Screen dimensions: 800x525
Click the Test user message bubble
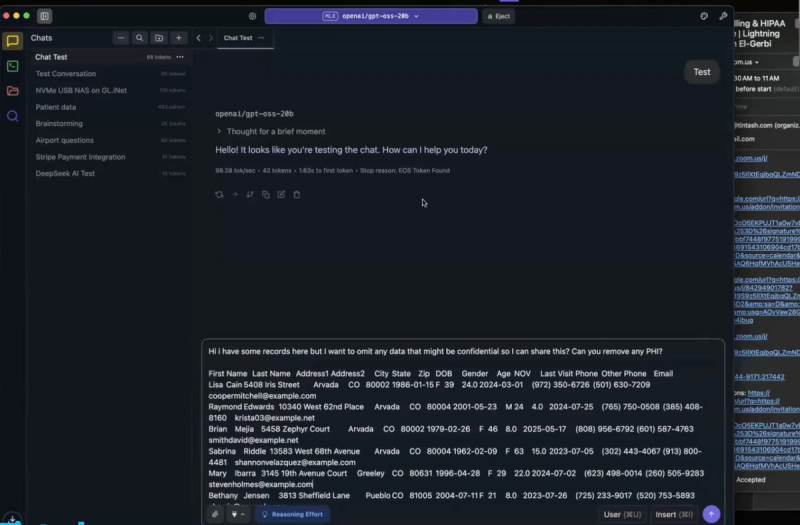702,72
